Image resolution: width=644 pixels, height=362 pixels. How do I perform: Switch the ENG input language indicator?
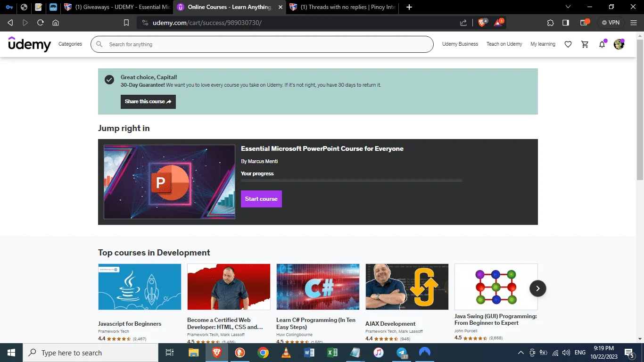(580, 353)
